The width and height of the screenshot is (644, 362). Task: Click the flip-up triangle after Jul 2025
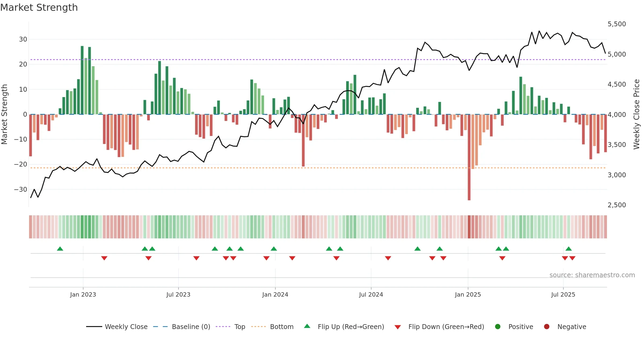[569, 249]
